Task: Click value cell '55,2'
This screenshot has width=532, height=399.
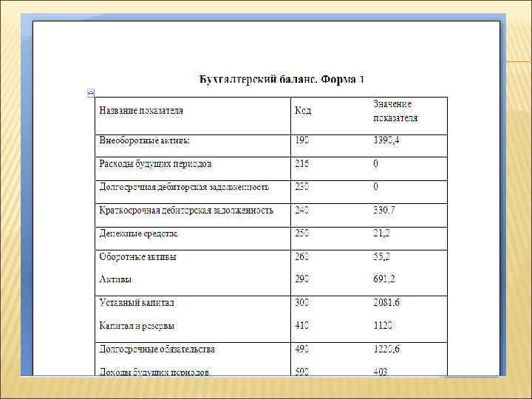Action: pos(382,257)
